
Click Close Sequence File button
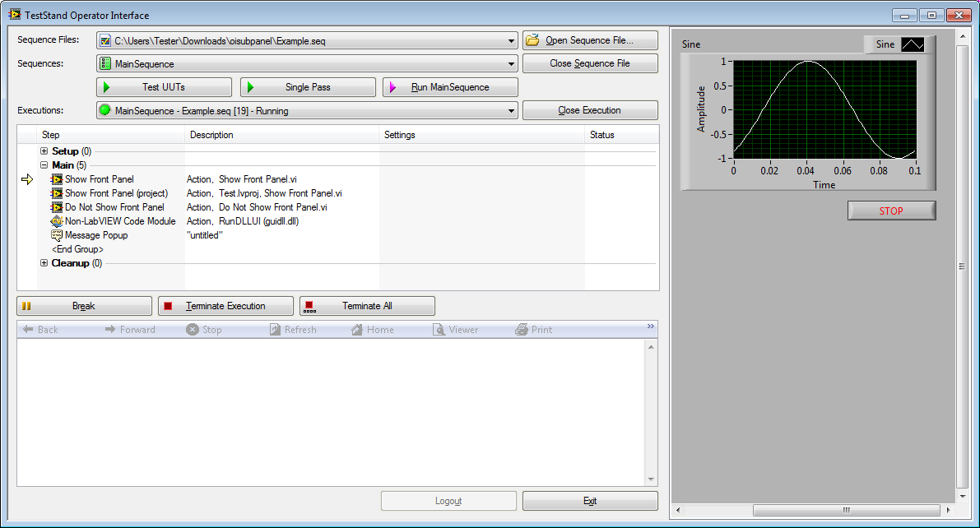590,63
